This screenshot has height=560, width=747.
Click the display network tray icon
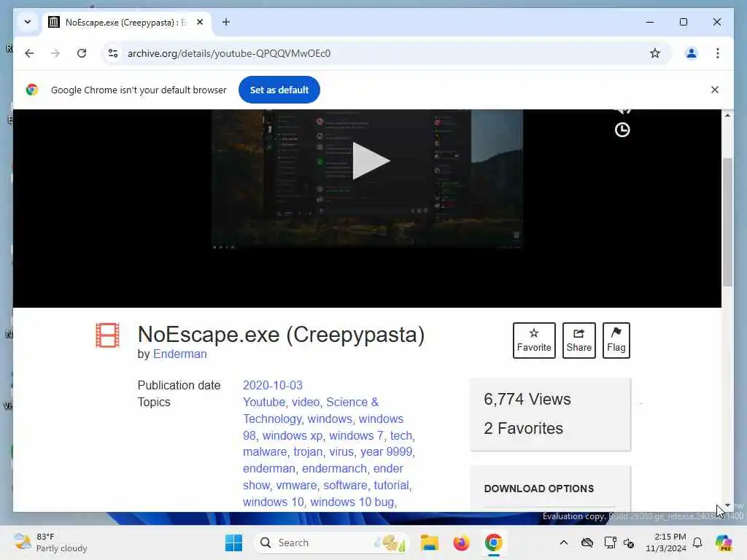coord(610,542)
